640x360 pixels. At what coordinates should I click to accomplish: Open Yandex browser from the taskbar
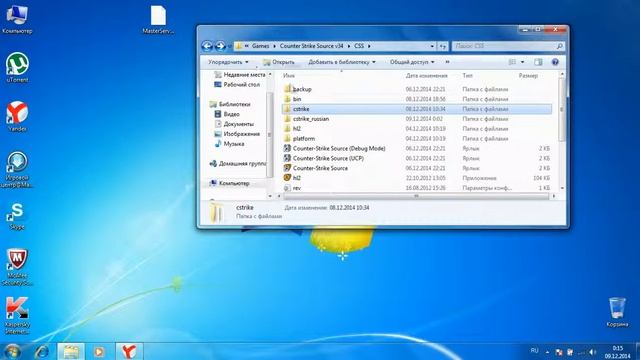click(x=129, y=351)
